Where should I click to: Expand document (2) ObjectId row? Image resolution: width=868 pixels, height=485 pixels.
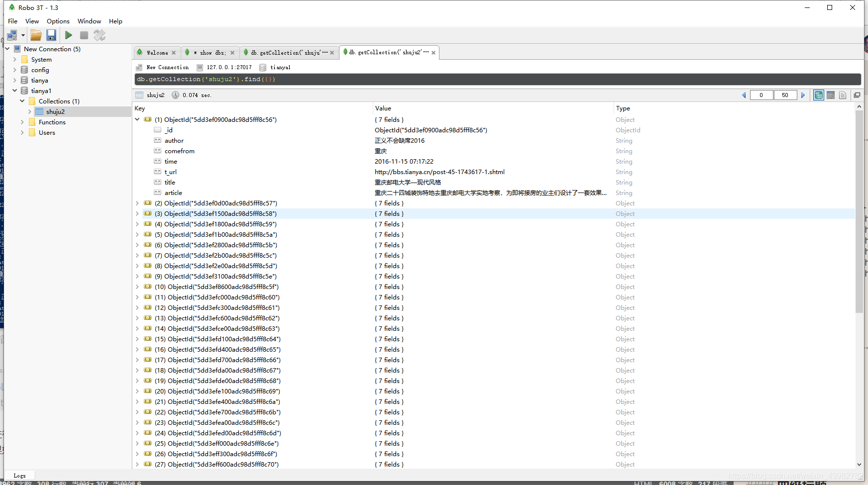137,203
